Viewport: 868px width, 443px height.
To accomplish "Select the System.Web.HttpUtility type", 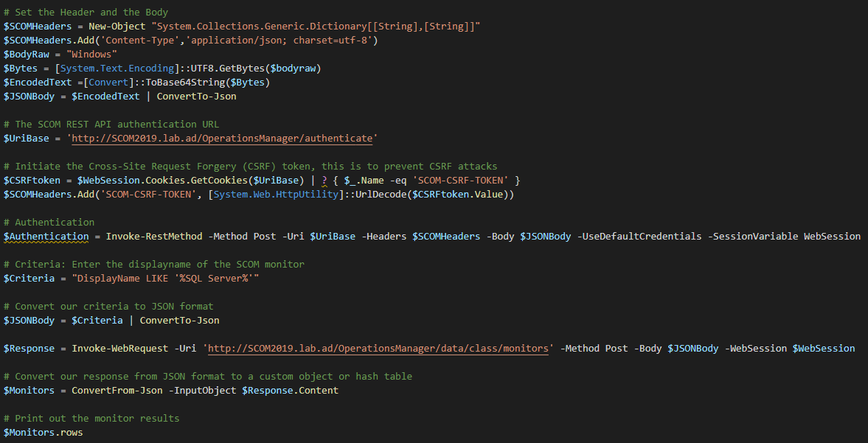I will (x=277, y=195).
